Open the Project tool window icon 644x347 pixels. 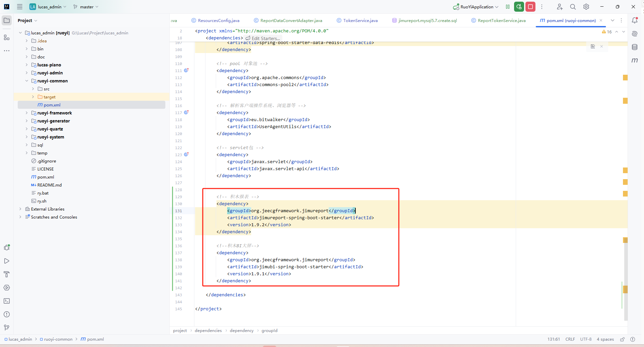point(7,20)
